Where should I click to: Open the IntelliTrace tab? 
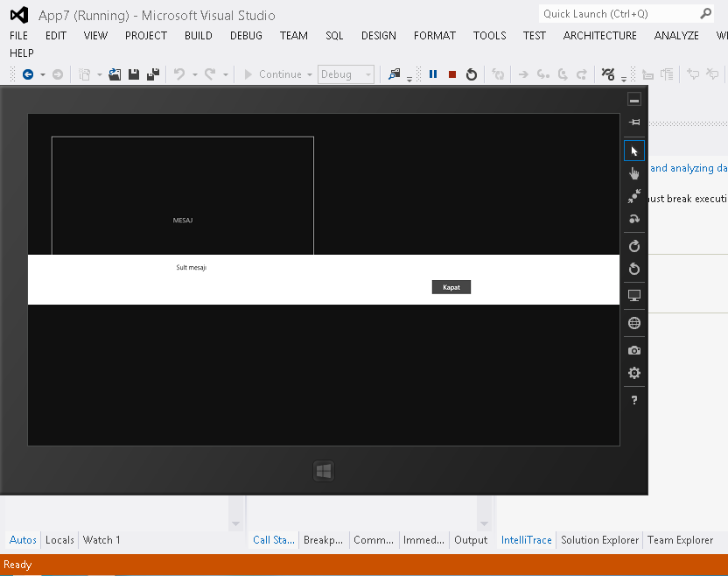point(526,540)
